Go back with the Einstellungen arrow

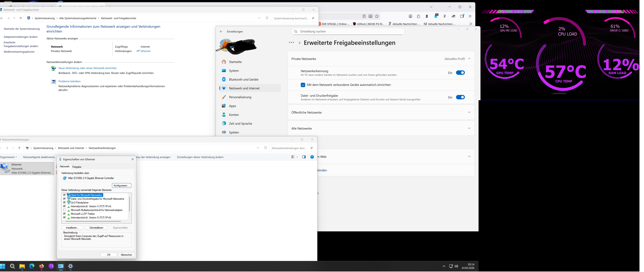click(x=221, y=31)
